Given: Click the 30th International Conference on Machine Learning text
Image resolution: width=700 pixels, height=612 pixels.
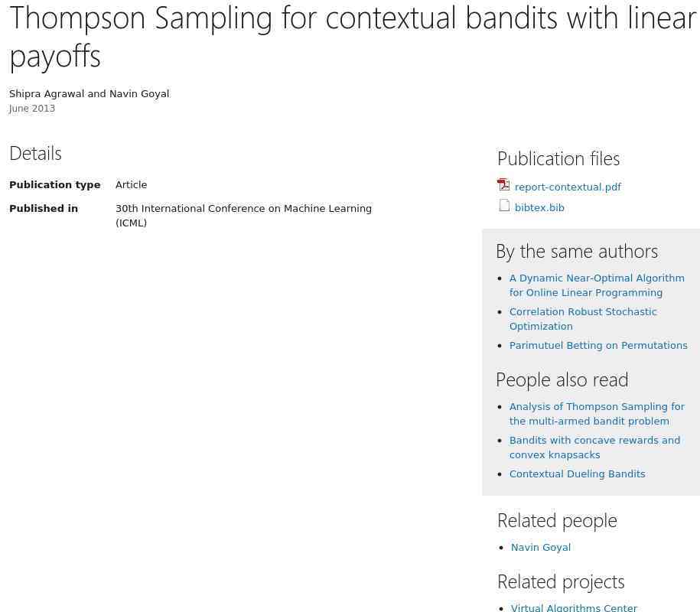Looking at the screenshot, I should [244, 209].
